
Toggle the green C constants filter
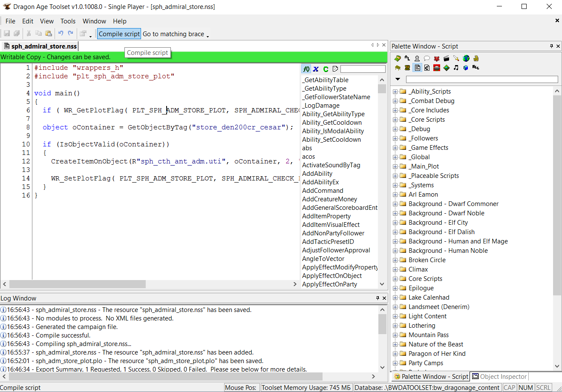[x=326, y=69]
